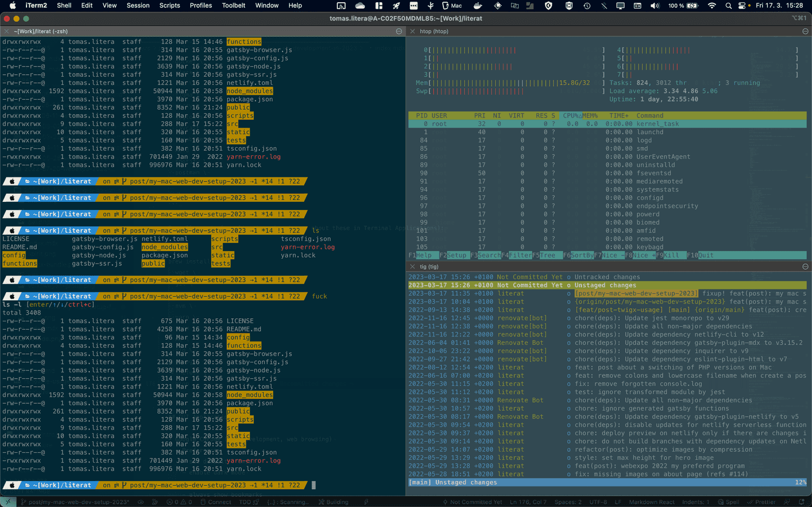Open the zsh pane options menu icon
Screen dimensions: 812x507
[x=399, y=31]
